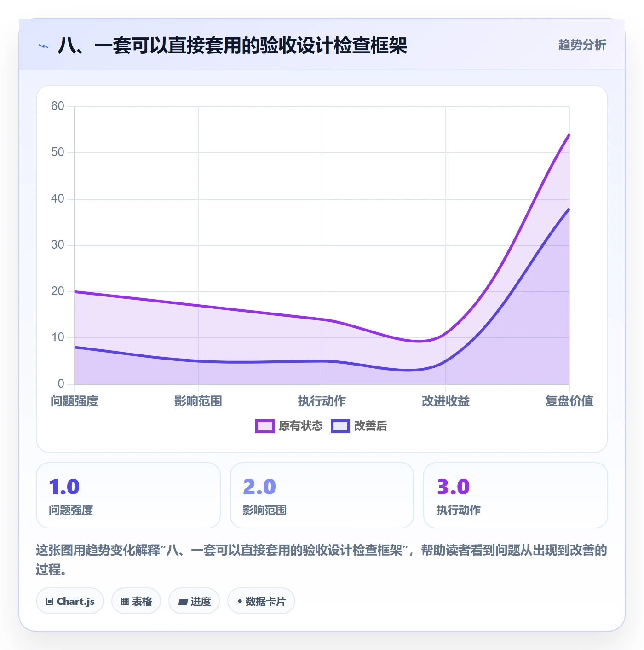Click the 执行动作 x-axis label
Image resolution: width=644 pixels, height=650 pixels.
pyautogui.click(x=322, y=401)
